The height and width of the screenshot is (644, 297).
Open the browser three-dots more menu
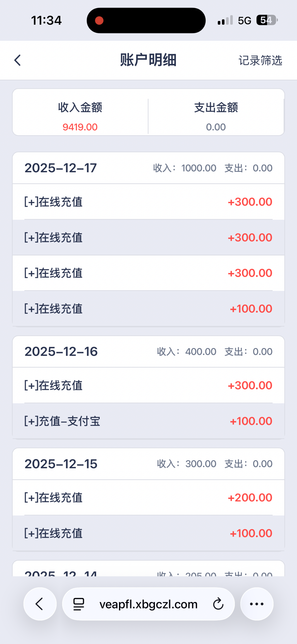(257, 604)
